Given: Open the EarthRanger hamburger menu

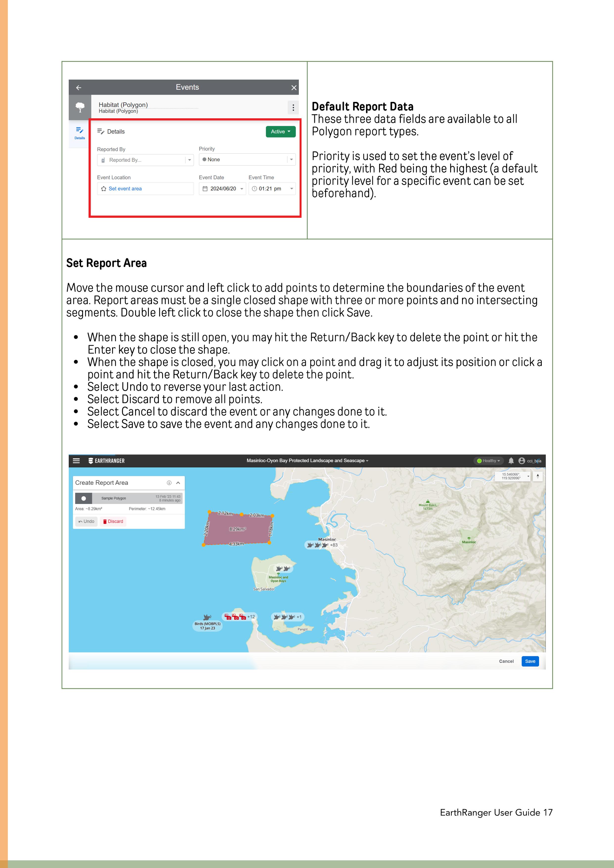Looking at the screenshot, I should (x=76, y=461).
